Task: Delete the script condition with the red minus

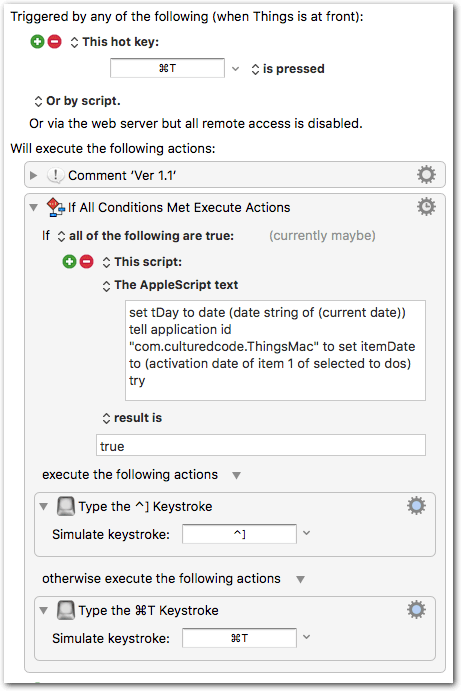Action: tap(87, 261)
